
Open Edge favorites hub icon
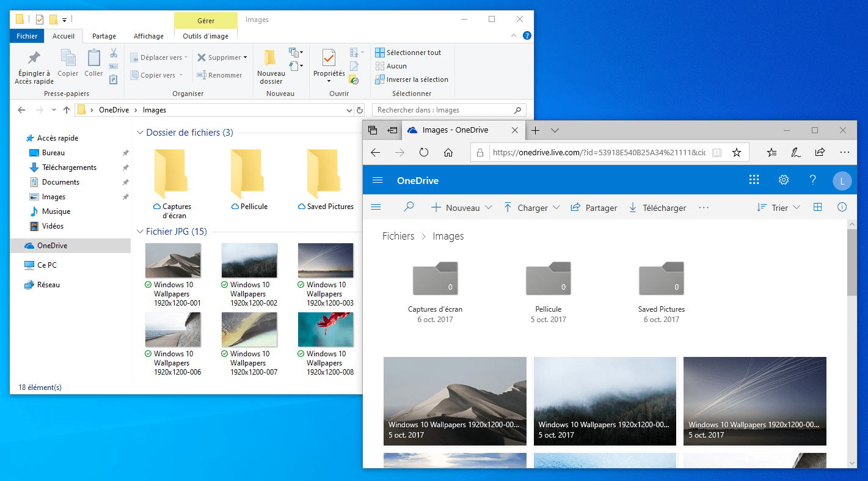point(772,152)
